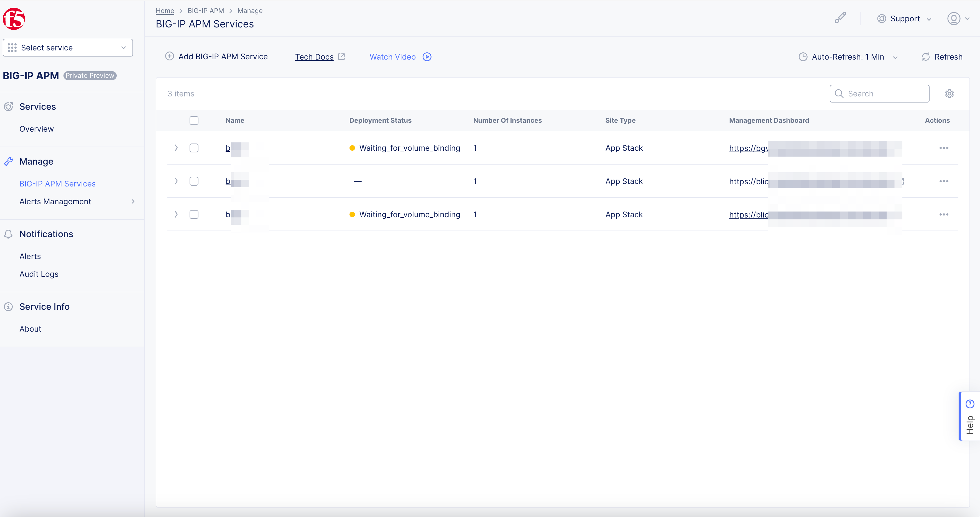Click the Management Dashboard column header
980x517 pixels.
click(769, 121)
